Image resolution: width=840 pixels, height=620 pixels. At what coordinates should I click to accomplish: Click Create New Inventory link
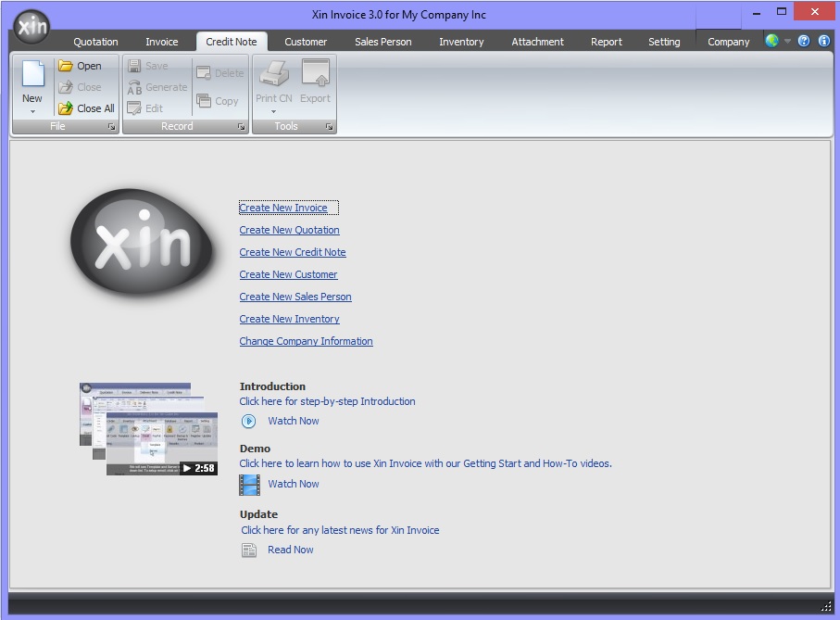[x=289, y=319]
